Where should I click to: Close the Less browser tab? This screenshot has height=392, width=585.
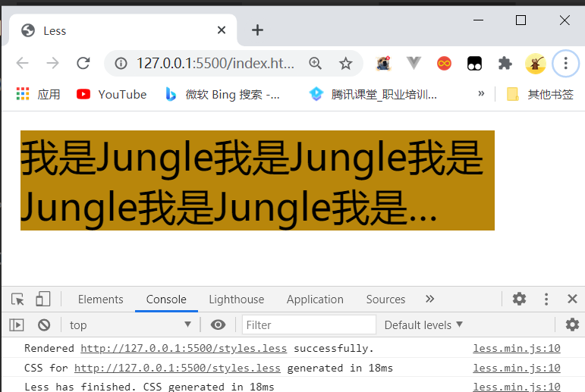[x=222, y=30]
